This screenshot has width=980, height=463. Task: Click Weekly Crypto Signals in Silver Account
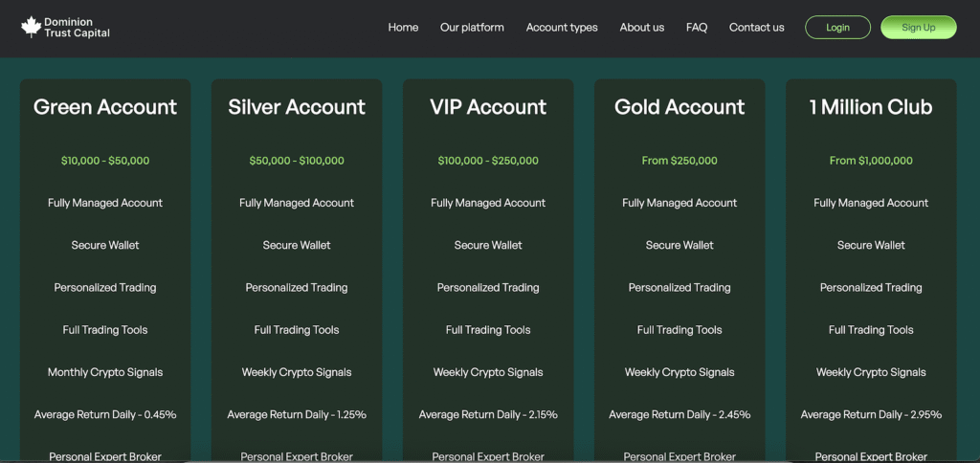click(297, 372)
